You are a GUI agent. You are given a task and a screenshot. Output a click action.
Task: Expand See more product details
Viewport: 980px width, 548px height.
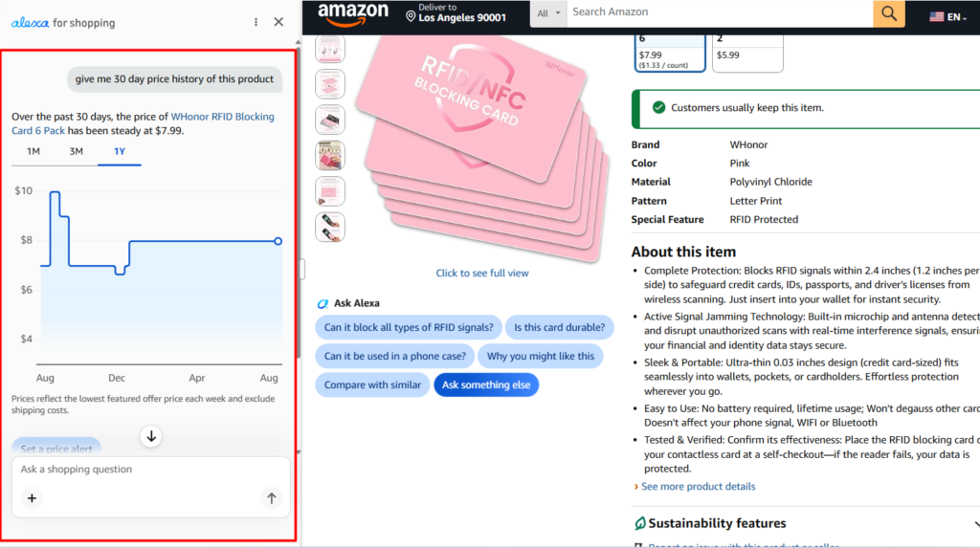(698, 486)
